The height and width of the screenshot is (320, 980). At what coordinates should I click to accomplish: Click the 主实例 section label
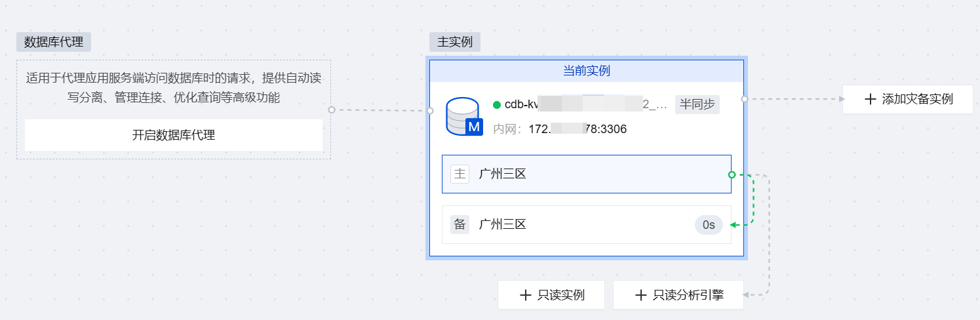point(455,42)
